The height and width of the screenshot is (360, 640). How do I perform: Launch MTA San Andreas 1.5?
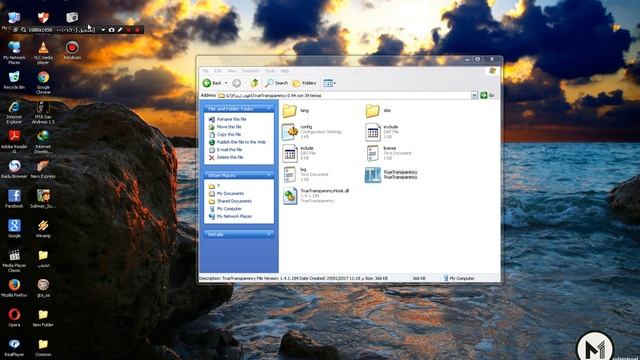point(43,112)
